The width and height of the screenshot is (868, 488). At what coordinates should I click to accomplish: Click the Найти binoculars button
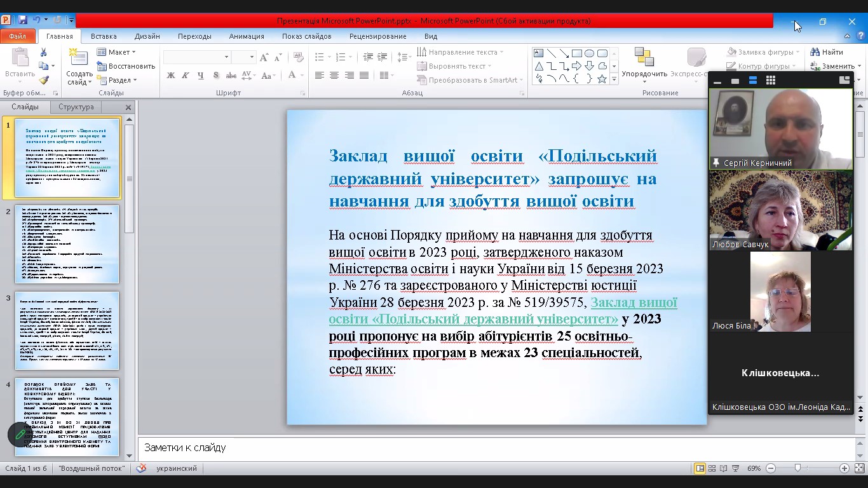point(827,52)
